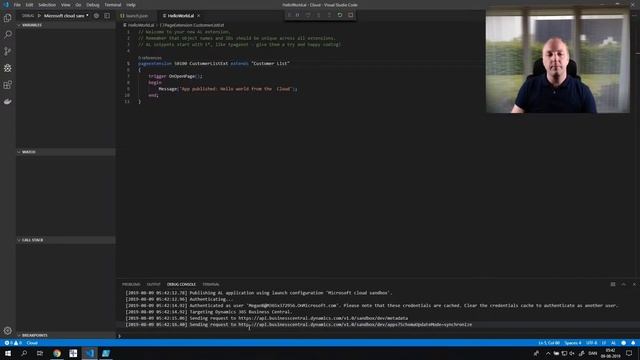Pause the running debug session
The width and height of the screenshot is (640, 360).
(298, 15)
